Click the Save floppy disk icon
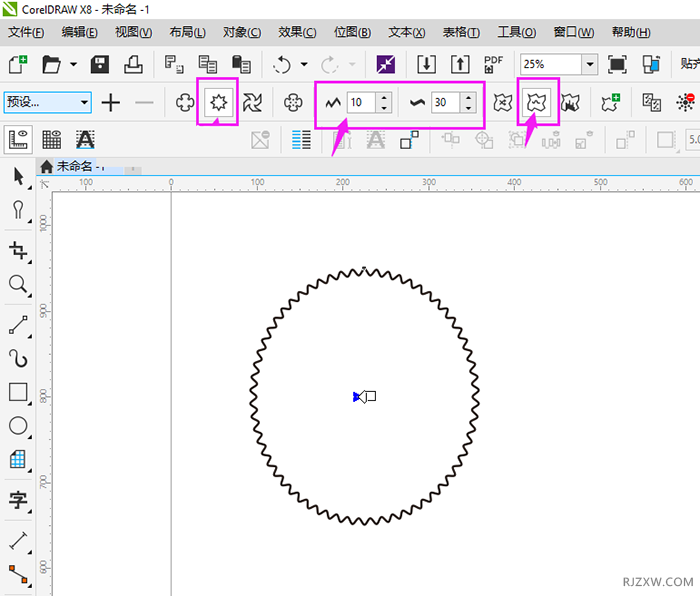 (100, 65)
